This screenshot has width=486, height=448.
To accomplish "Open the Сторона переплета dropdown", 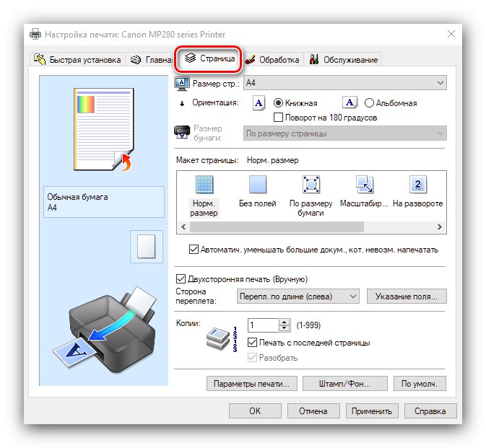I will tap(298, 297).
